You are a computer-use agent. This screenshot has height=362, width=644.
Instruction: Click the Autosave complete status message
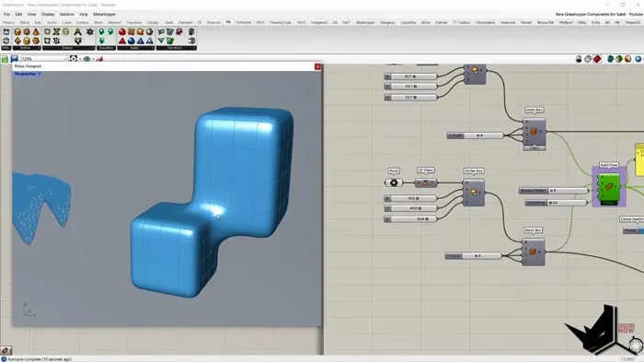[40, 359]
